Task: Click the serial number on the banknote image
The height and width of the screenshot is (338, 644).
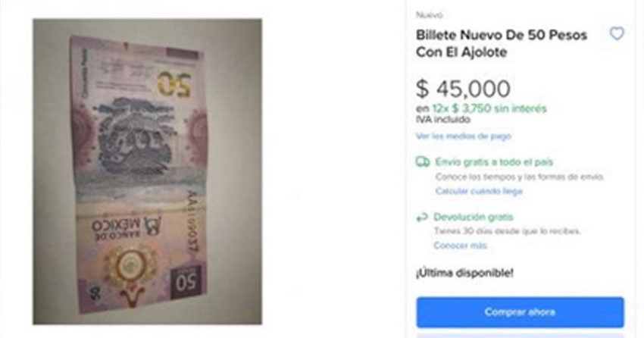Action: [192, 221]
